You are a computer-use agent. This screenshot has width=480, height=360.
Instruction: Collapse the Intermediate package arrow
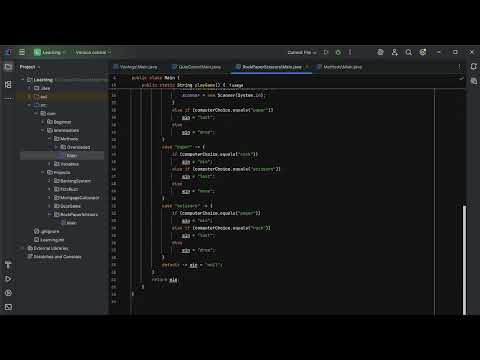tap(43, 130)
